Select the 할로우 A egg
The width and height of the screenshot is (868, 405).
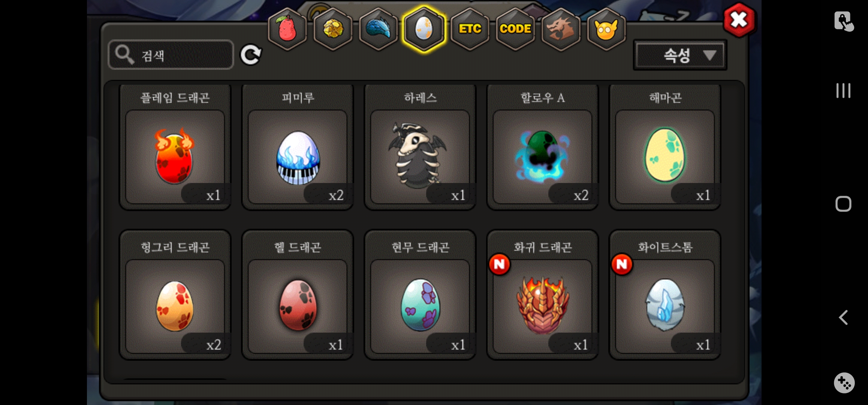coord(543,147)
